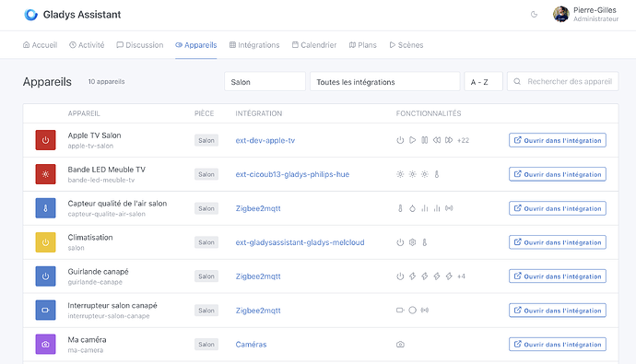Click Bande LED thermometer feature icon
The width and height of the screenshot is (636, 364).
coord(437,174)
